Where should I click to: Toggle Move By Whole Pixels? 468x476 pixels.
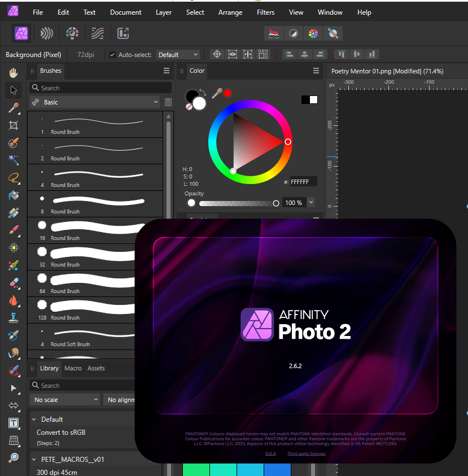(x=247, y=54)
